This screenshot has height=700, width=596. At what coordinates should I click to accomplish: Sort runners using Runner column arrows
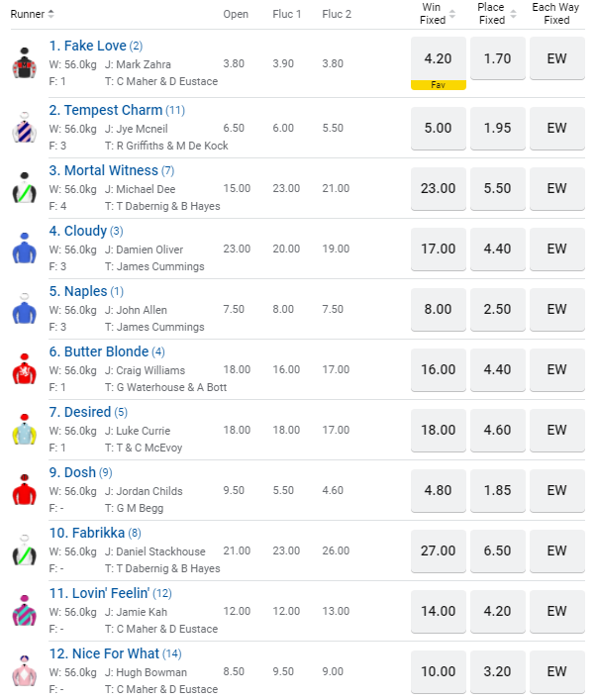[50, 14]
